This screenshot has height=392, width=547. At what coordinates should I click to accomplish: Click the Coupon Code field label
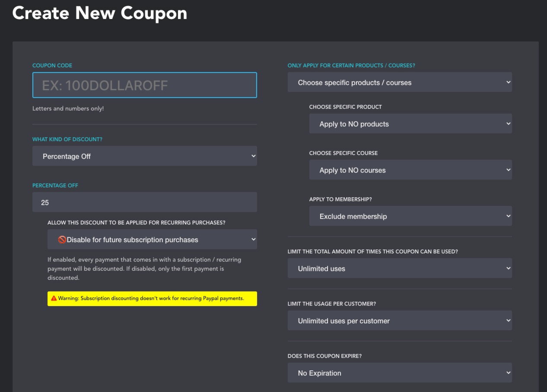tap(52, 66)
